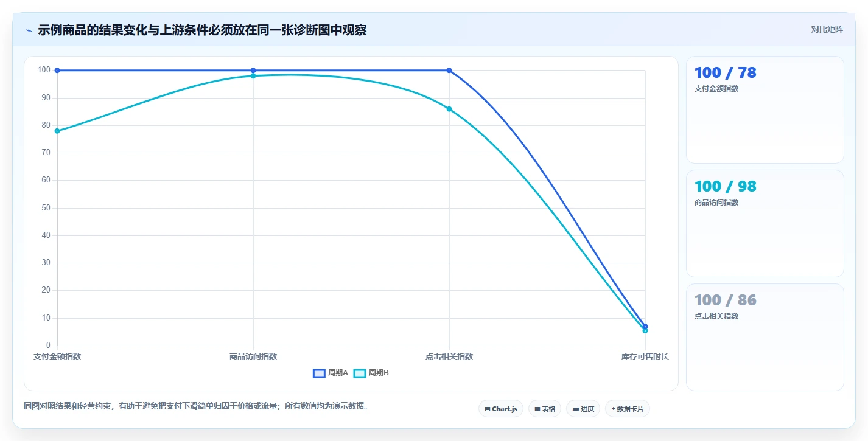Click x-axis label 商品访问指数

[x=253, y=356]
